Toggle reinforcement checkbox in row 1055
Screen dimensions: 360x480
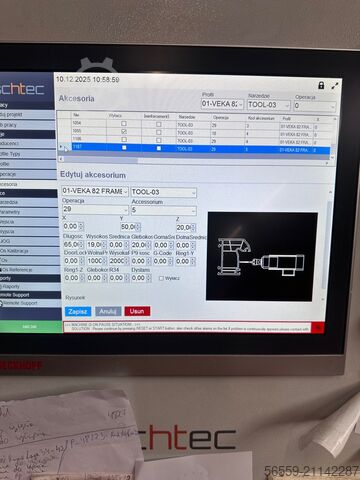(x=159, y=132)
